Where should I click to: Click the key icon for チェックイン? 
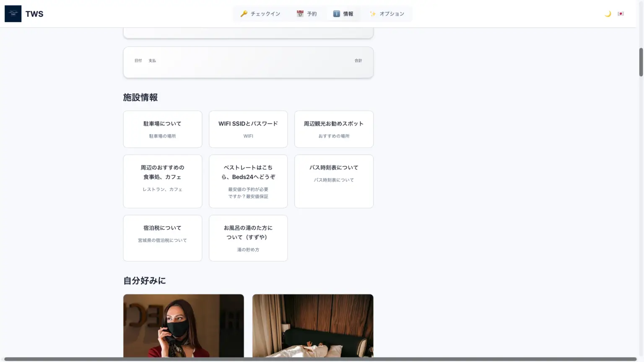[x=244, y=14]
